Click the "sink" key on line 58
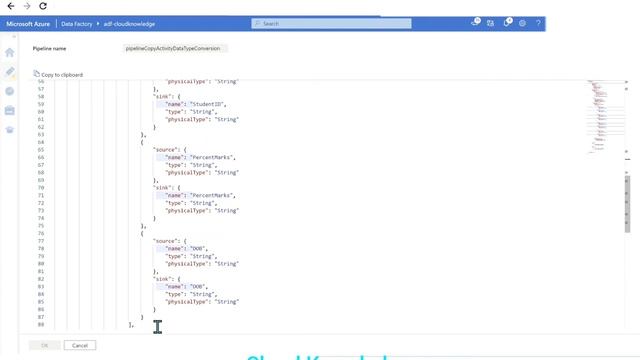Screen dimensions: 640x360 pos(163,96)
